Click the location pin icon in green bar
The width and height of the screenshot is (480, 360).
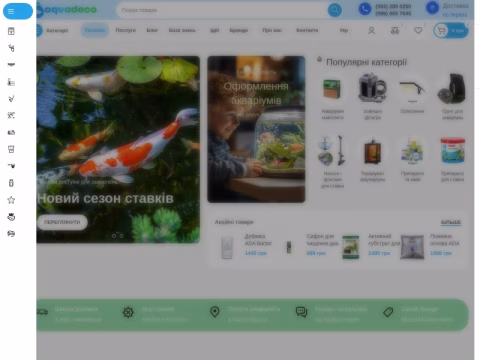click(215, 312)
